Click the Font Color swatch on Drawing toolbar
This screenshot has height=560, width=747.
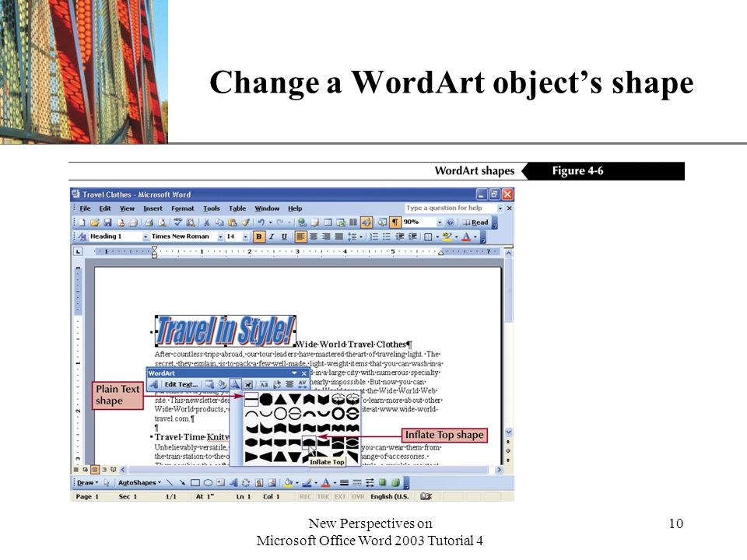click(x=325, y=483)
